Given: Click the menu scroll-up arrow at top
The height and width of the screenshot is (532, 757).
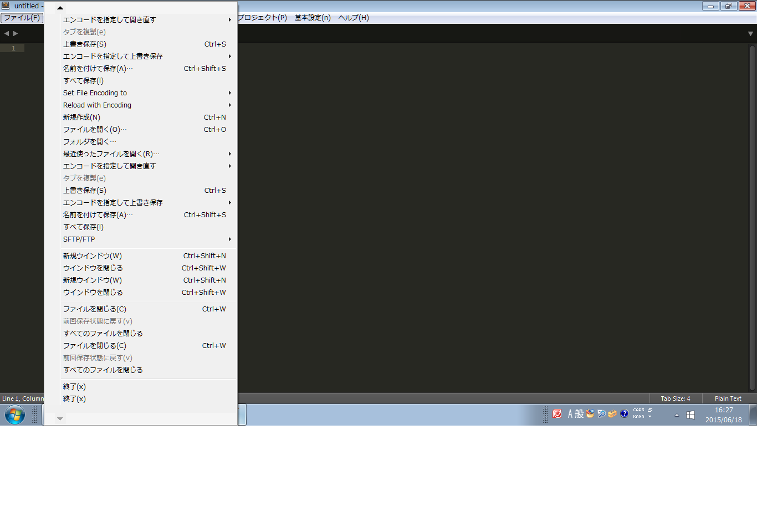Looking at the screenshot, I should pos(60,8).
